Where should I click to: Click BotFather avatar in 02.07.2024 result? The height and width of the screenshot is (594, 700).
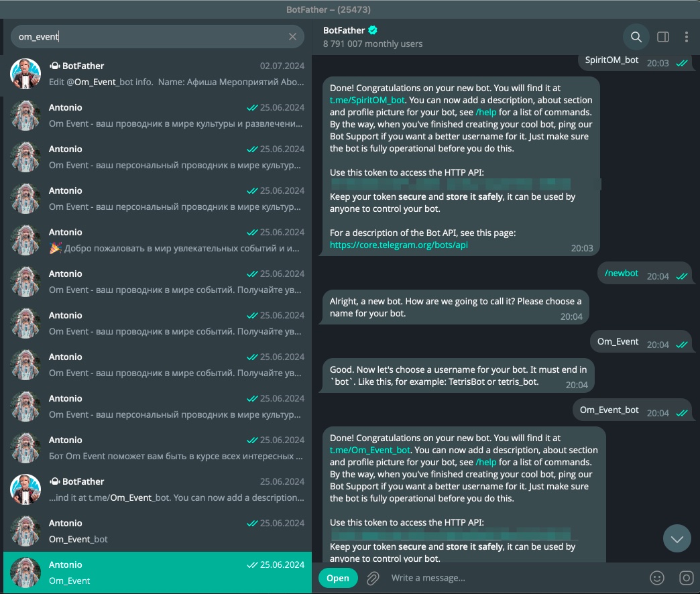click(25, 74)
